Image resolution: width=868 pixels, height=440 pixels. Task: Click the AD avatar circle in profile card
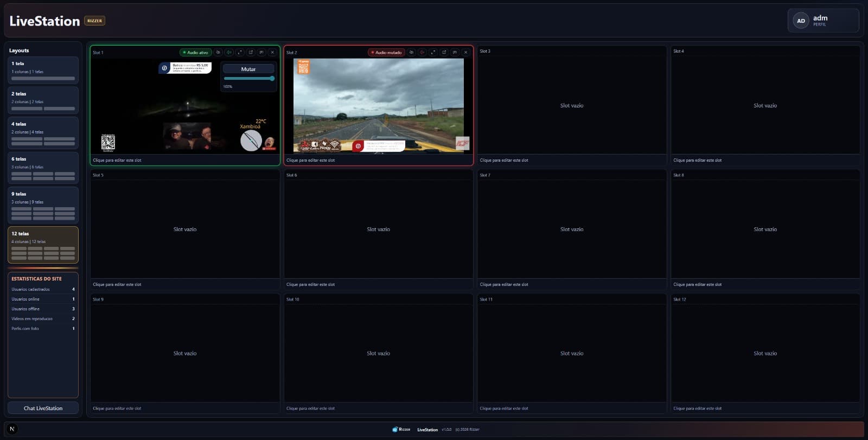801,21
